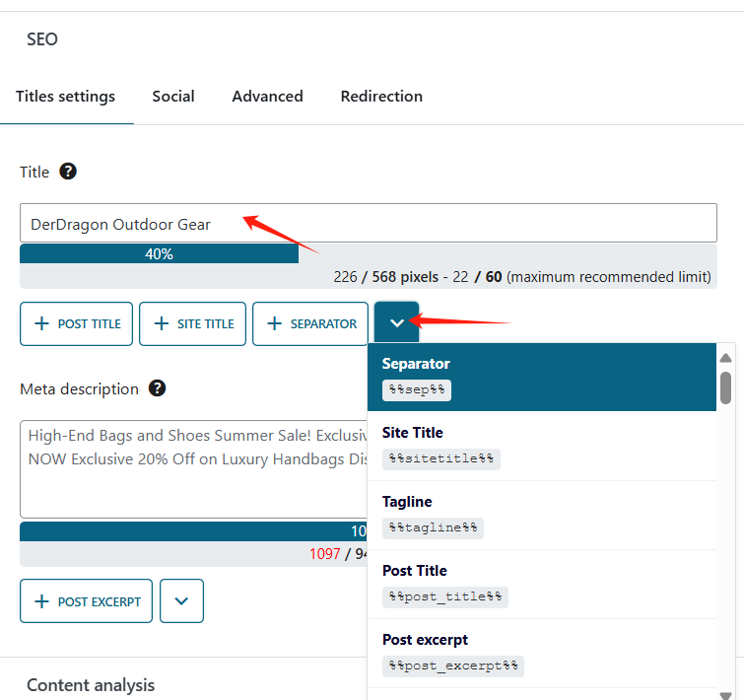Click the Post Excerpt button
Screen dimensions: 744x700
[87, 600]
